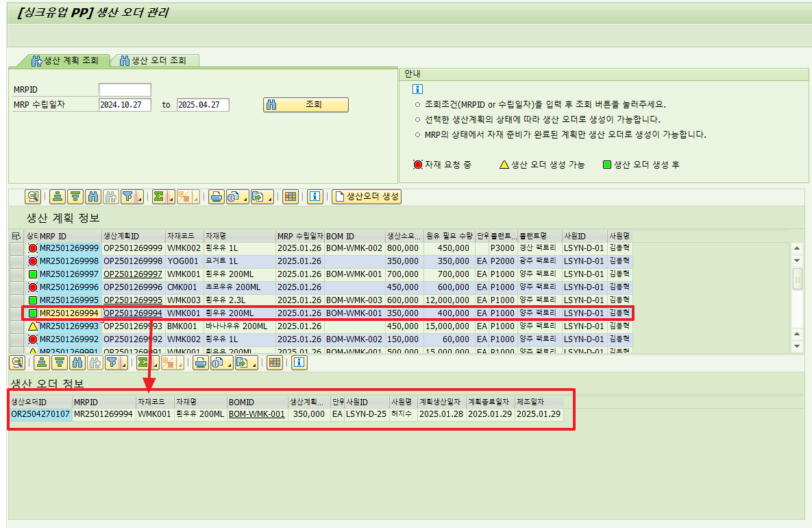Viewport: 812px width, 528px height.
Task: Export icon in production plan toolbar
Action: coord(258,197)
